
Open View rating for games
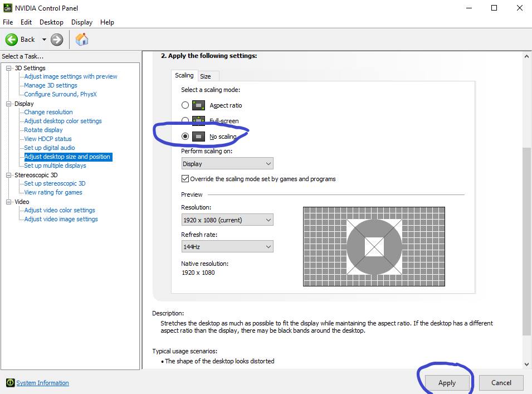[x=53, y=192]
